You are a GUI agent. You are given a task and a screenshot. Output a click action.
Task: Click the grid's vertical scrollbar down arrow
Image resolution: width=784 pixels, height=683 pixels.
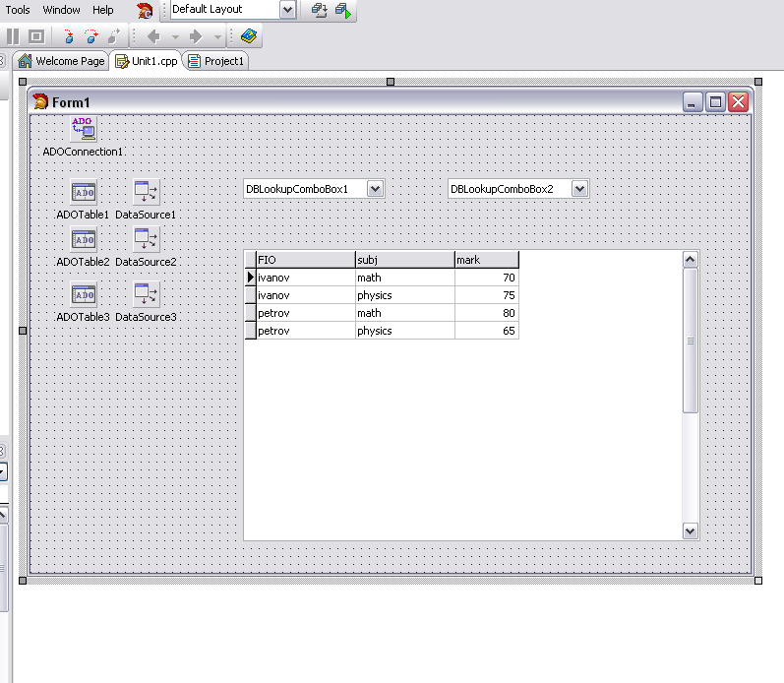690,530
